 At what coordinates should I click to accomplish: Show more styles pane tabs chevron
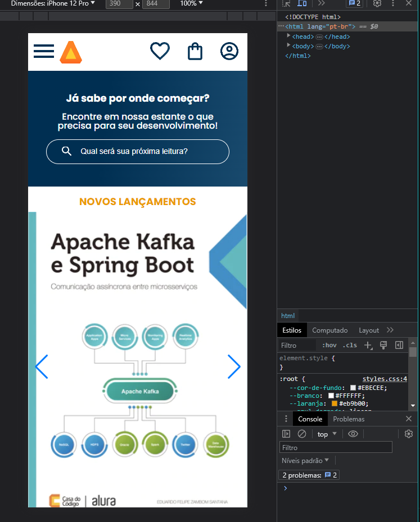point(390,330)
